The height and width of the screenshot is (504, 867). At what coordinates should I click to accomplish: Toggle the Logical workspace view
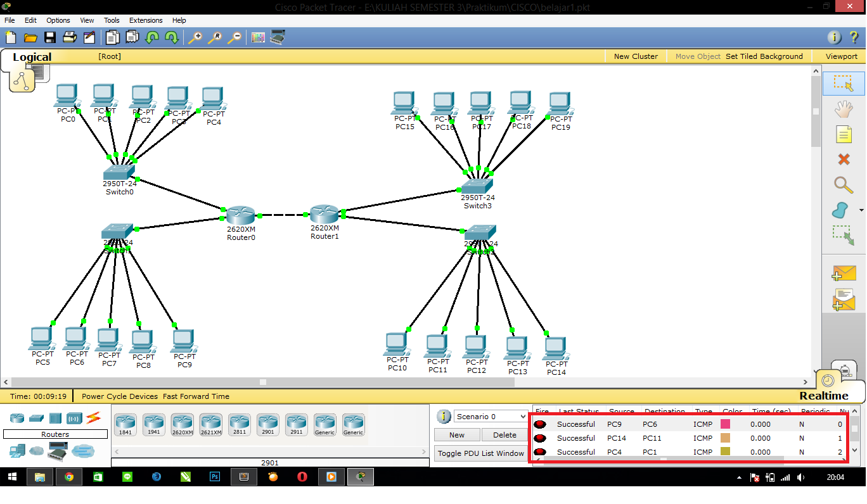[32, 56]
